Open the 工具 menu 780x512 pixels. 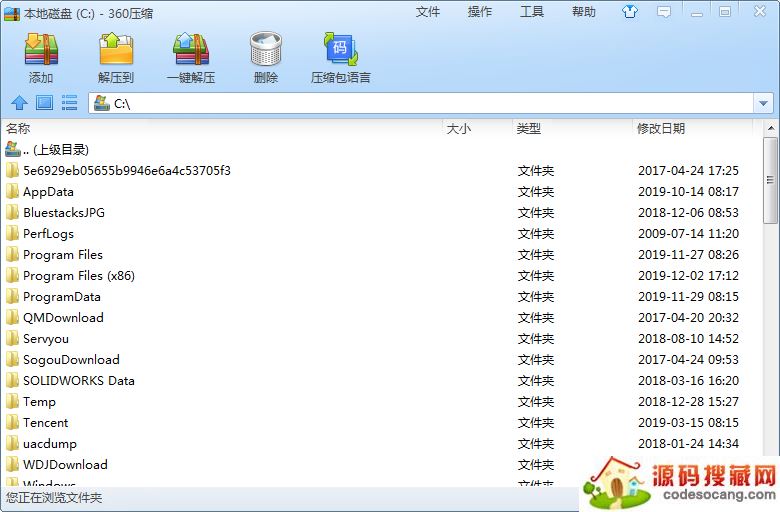(x=532, y=12)
